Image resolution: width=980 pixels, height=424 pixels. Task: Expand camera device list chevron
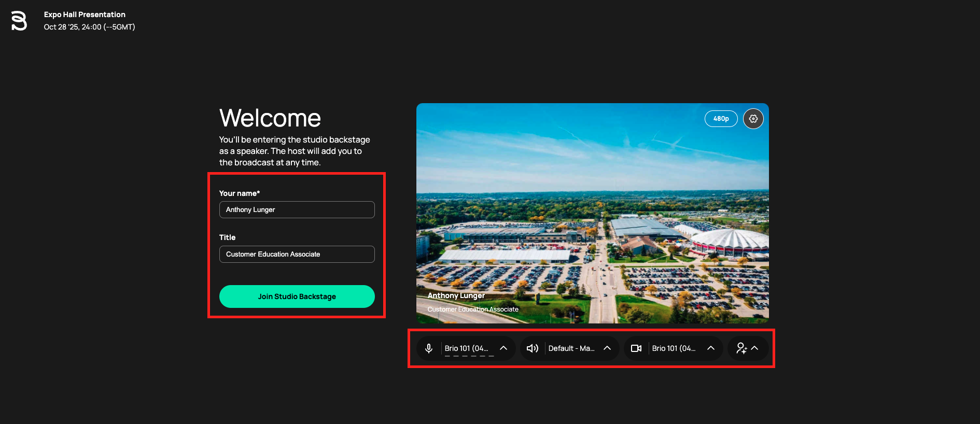pos(711,348)
